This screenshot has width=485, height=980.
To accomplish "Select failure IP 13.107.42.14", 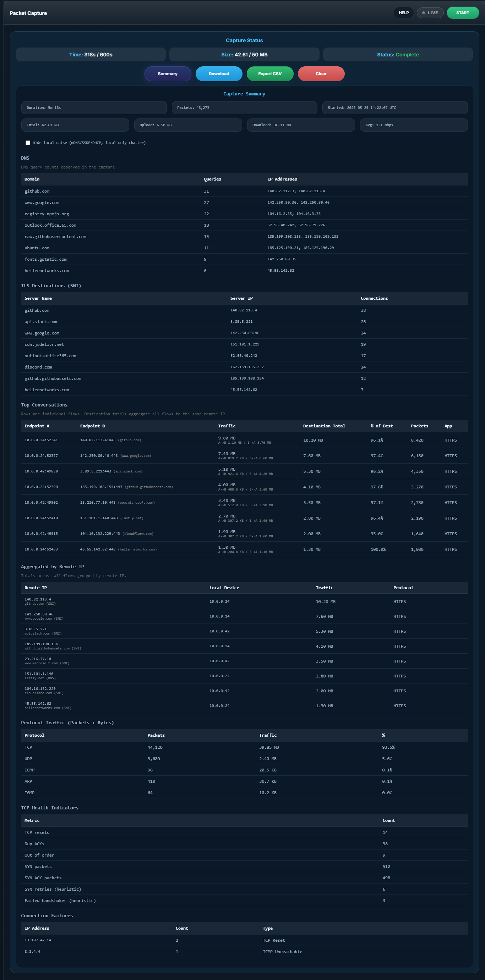I will (38, 940).
